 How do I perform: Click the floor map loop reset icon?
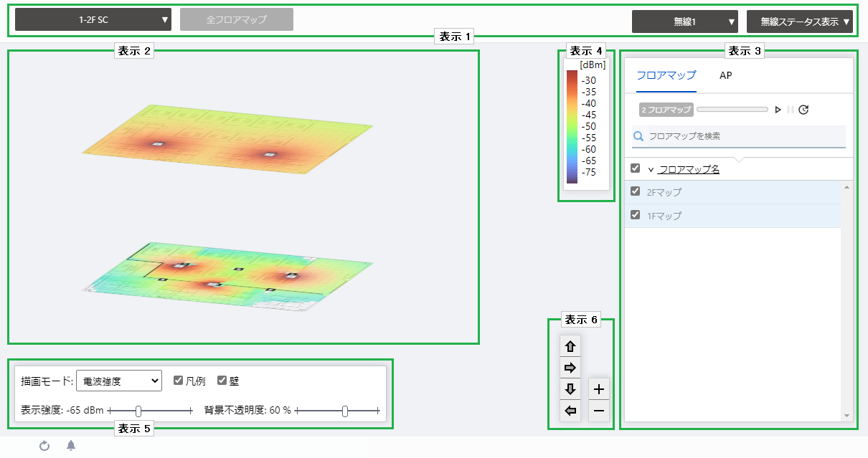click(x=803, y=110)
